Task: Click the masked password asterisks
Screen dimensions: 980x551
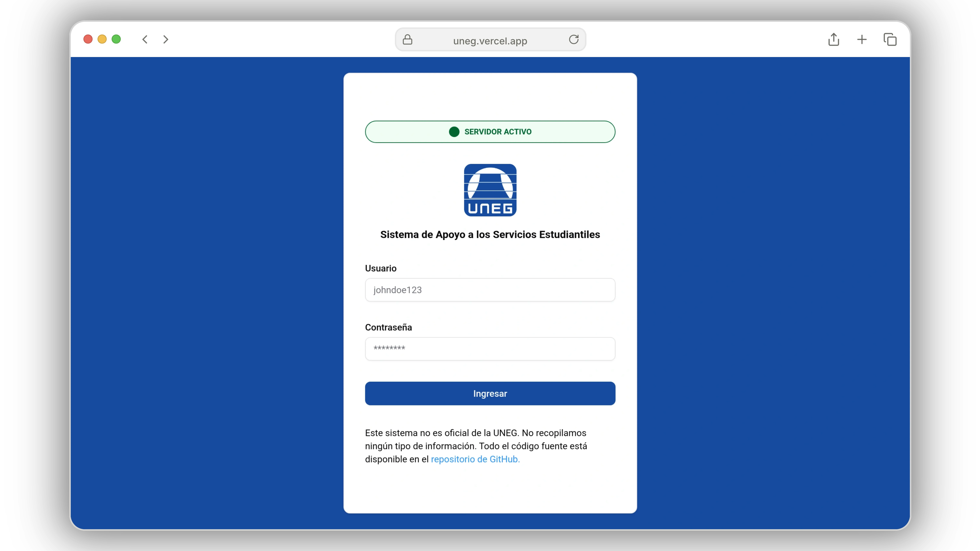Action: 388,349
